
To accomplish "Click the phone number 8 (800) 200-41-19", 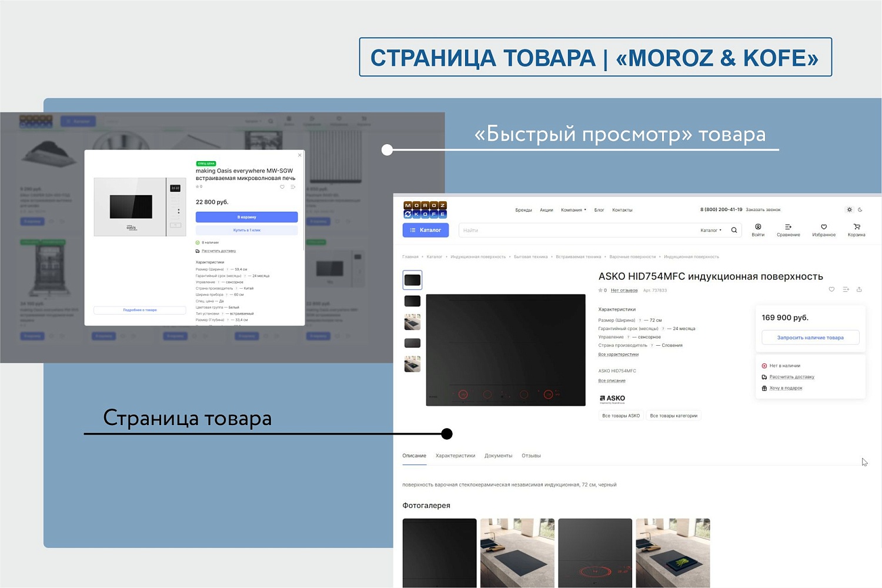I will 721,209.
